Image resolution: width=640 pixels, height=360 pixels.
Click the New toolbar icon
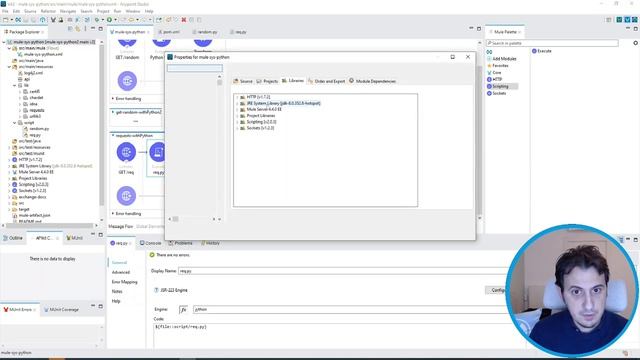[6, 20]
